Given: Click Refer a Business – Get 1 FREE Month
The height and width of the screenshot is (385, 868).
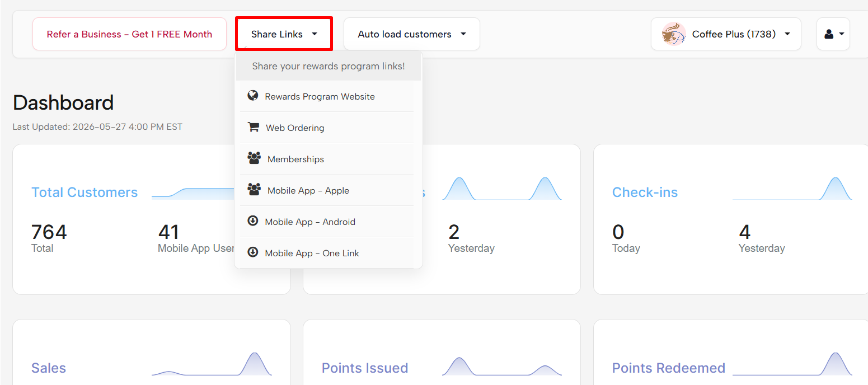Looking at the screenshot, I should tap(129, 34).
